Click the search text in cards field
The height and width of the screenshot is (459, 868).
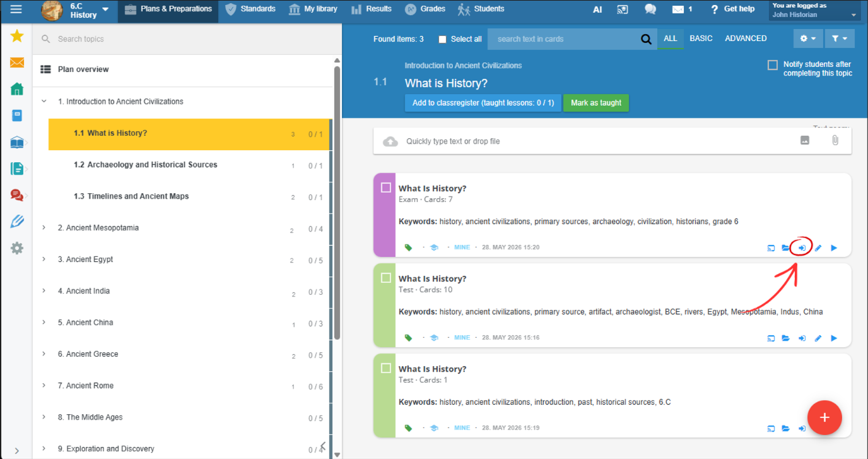(x=565, y=39)
